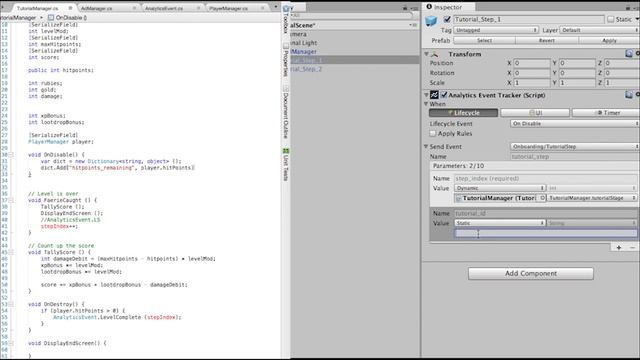This screenshot has width=640, height=360.
Task: Click the Add Component button
Action: [531, 273]
